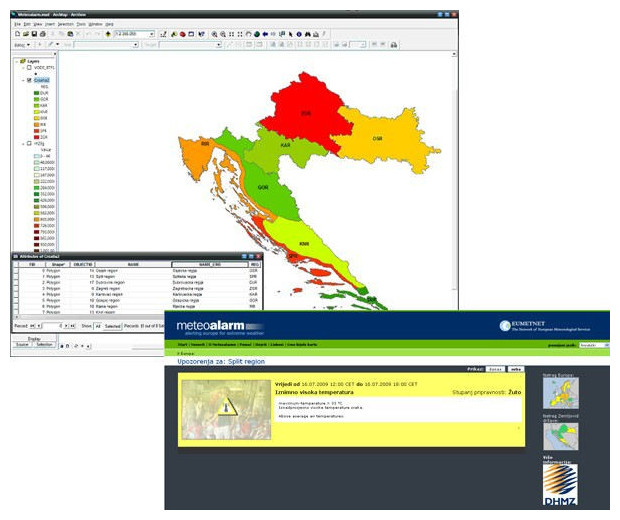
Task: Collapse the VODC layer expander
Action: (23, 68)
